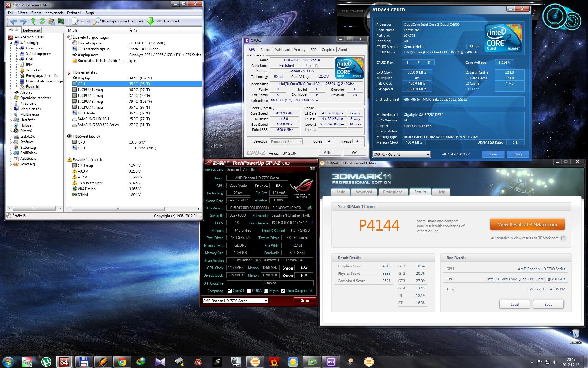Click Validate in CPU-Z
588x368 pixels.
330,153
